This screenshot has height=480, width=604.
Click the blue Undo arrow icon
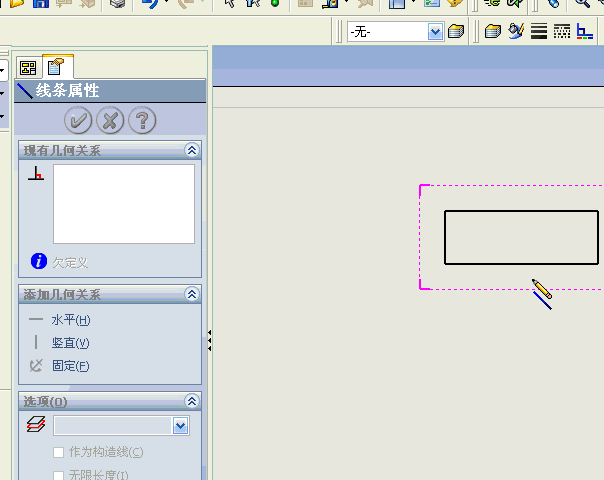pos(150,3)
